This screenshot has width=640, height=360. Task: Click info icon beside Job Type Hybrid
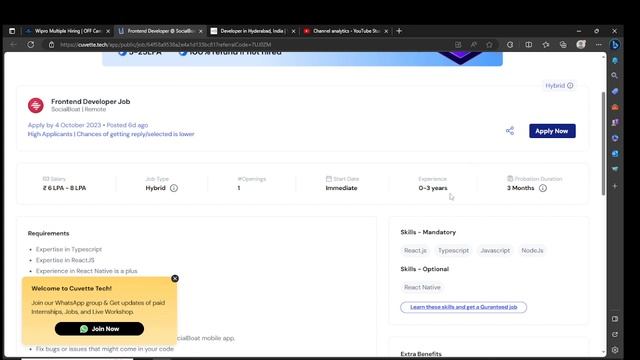[x=173, y=188]
